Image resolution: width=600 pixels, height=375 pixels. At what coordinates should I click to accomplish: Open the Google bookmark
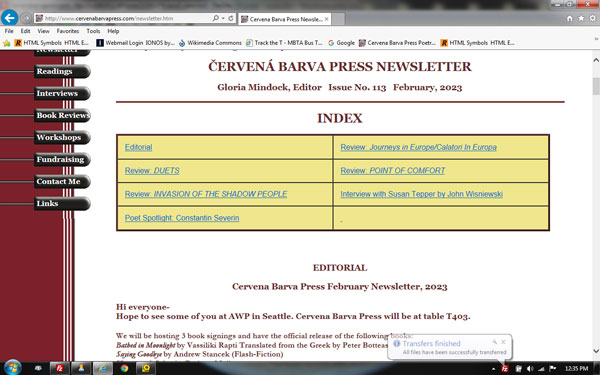[341, 43]
